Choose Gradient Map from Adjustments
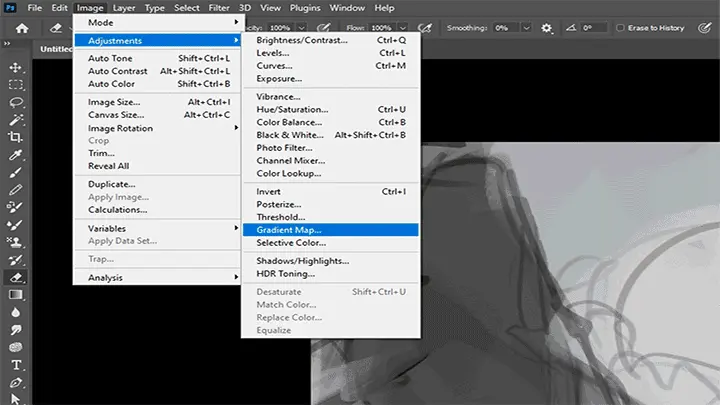The width and height of the screenshot is (720, 405). [331, 230]
